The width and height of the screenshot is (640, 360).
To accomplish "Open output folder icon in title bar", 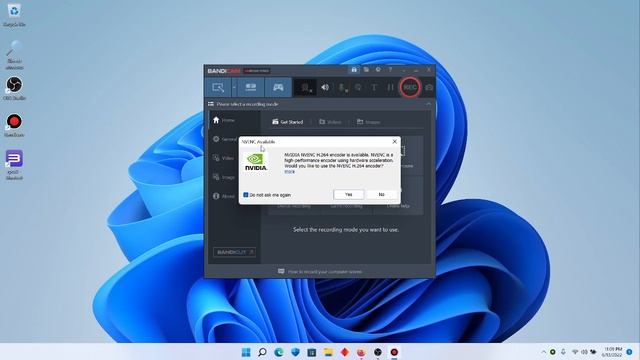I will 366,70.
